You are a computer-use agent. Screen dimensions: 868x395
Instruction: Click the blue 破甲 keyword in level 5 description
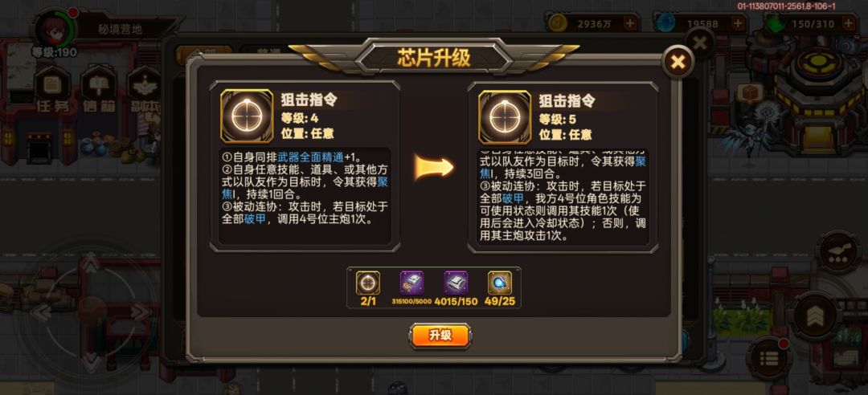coord(510,198)
